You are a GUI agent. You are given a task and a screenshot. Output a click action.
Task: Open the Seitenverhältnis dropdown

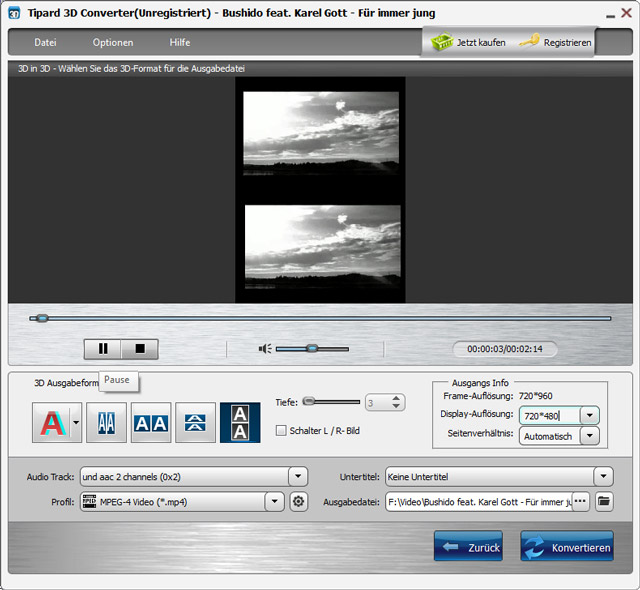pos(590,436)
